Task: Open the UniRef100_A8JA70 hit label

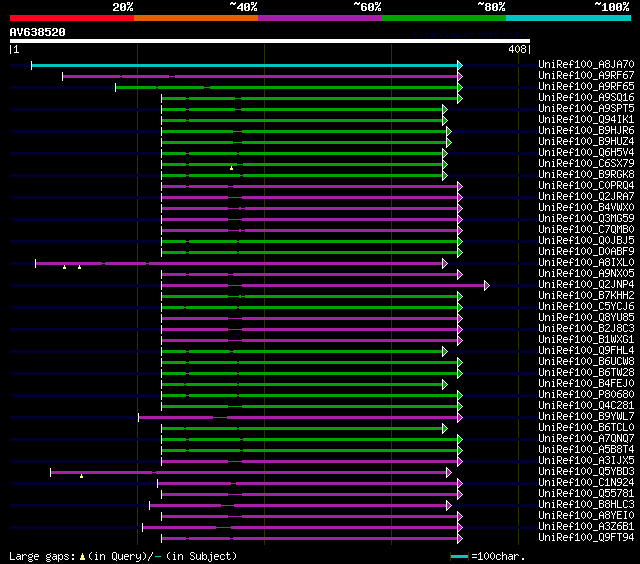Action: 585,65
